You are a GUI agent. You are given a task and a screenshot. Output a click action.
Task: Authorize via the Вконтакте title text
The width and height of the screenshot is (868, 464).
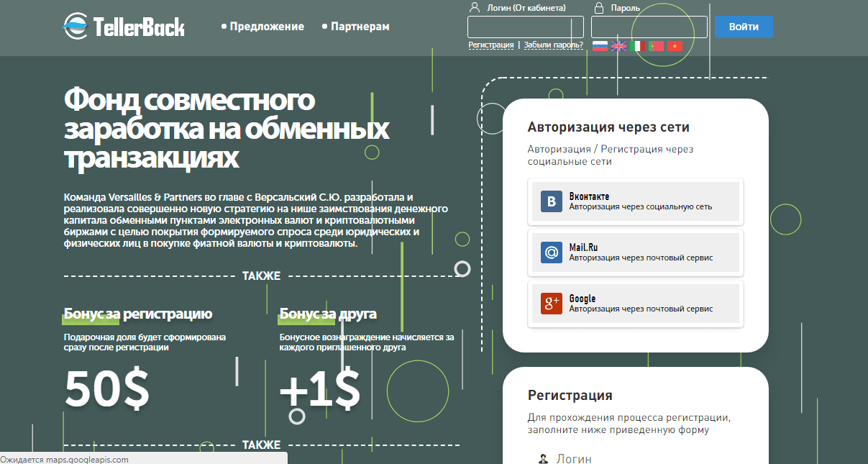pos(589,196)
